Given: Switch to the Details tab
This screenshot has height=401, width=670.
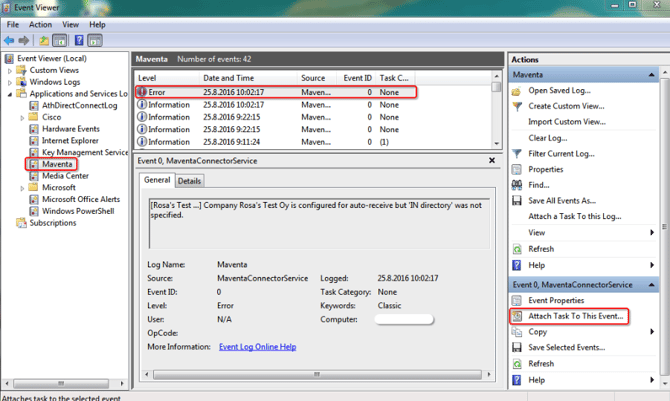Looking at the screenshot, I should click(x=189, y=181).
